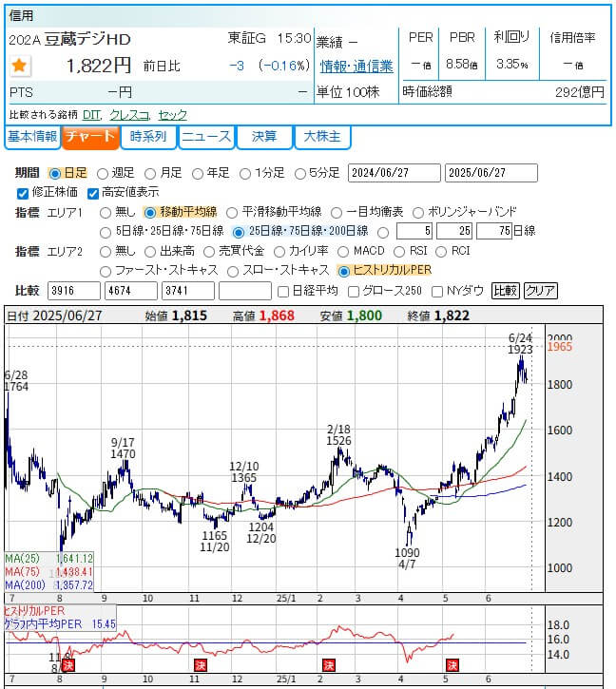Choose 5日線・25日線・75日線 moving averages
The height and width of the screenshot is (689, 616).
point(106,233)
